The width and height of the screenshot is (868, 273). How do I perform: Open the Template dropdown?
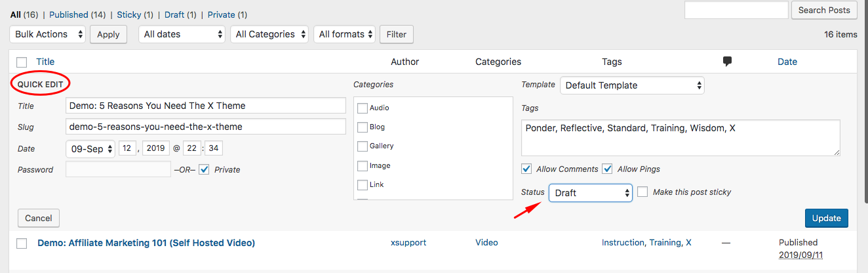point(633,85)
